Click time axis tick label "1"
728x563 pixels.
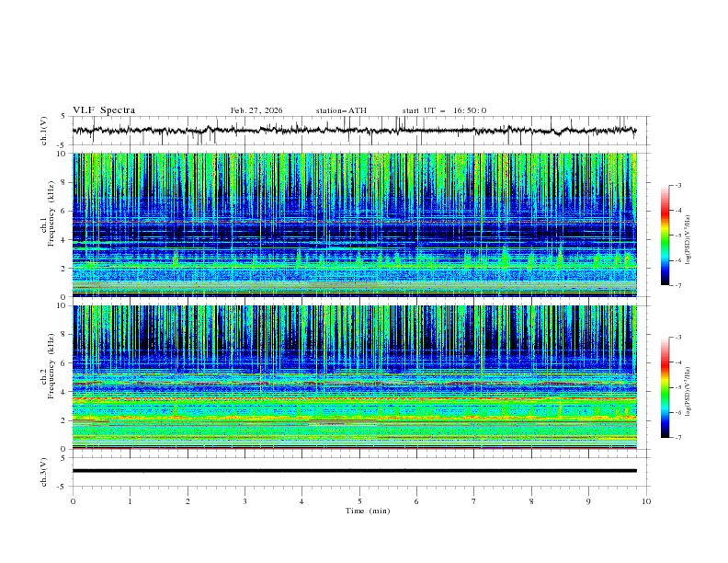(x=131, y=501)
